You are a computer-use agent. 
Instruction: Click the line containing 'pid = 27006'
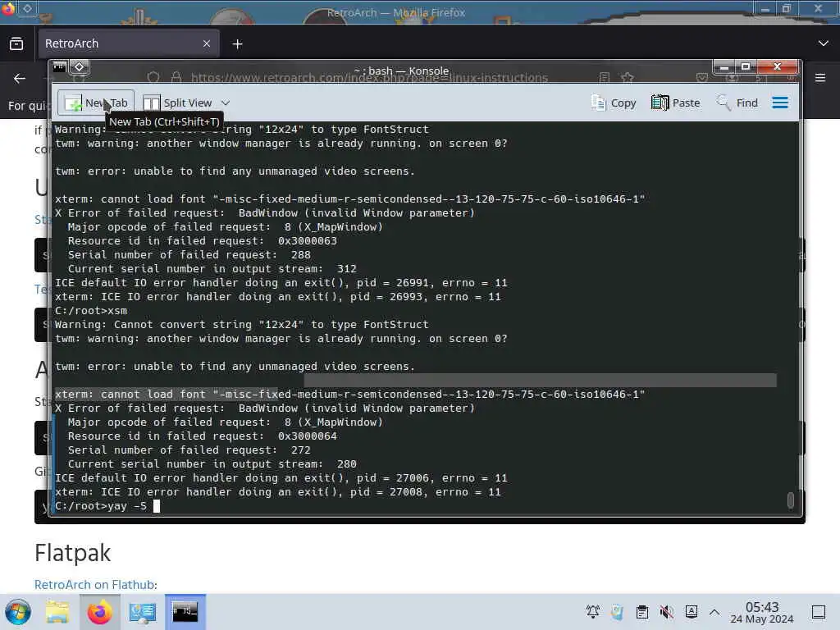pyautogui.click(x=281, y=478)
